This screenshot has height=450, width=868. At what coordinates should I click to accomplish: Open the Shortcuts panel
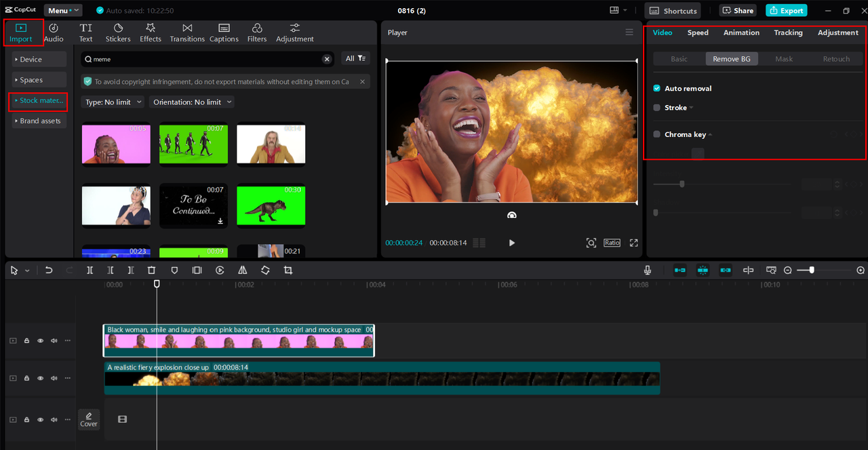(672, 10)
